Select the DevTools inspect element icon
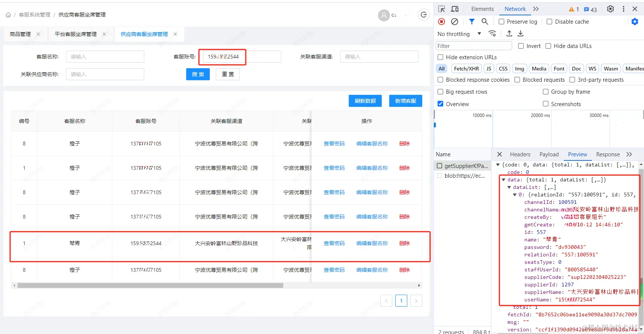This screenshot has height=334, width=644. pos(442,9)
